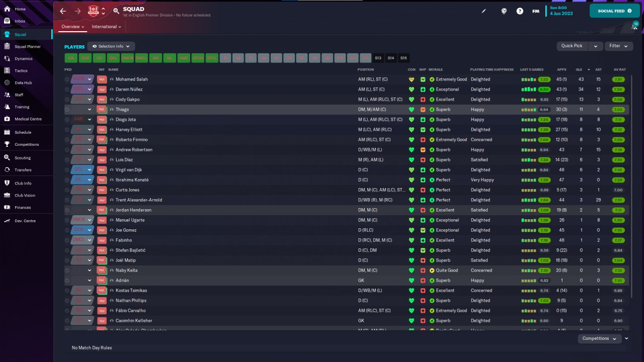The width and height of the screenshot is (644, 362).
Task: Open position dropdown for Mohamed Salah
Action: point(90,79)
